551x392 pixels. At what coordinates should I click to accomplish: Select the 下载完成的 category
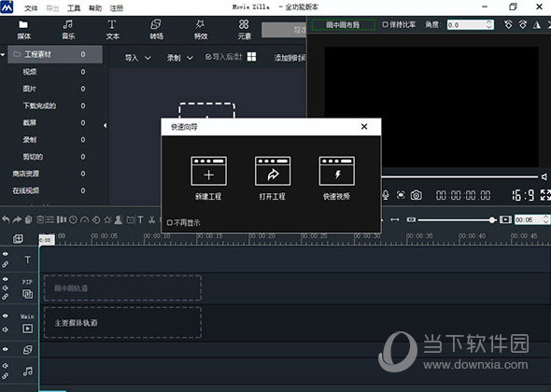[x=39, y=105]
